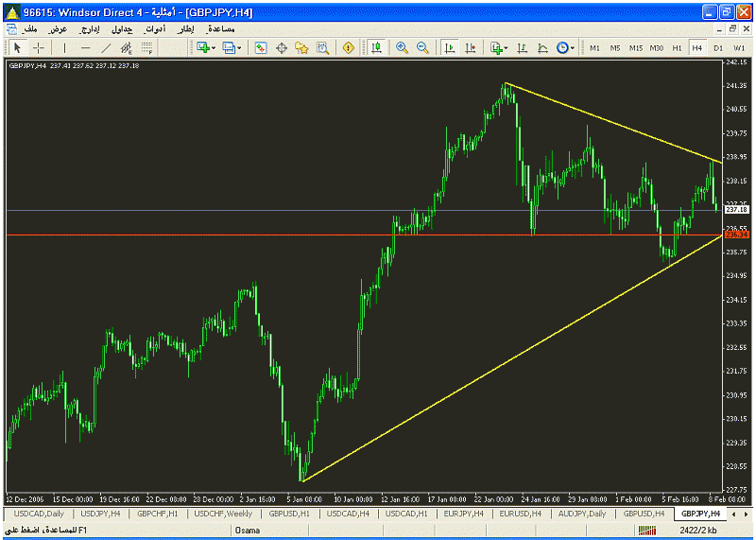Open the ملف menu

point(29,29)
